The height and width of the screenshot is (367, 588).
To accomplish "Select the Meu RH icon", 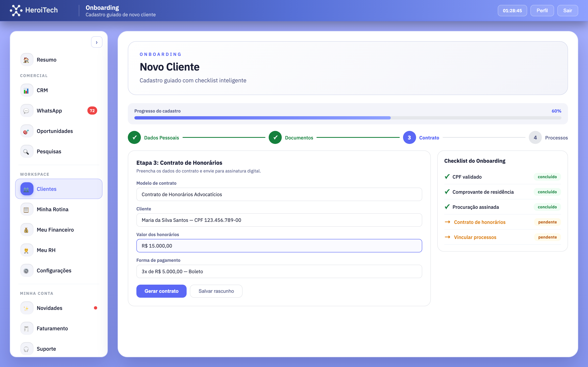I will click(x=27, y=250).
